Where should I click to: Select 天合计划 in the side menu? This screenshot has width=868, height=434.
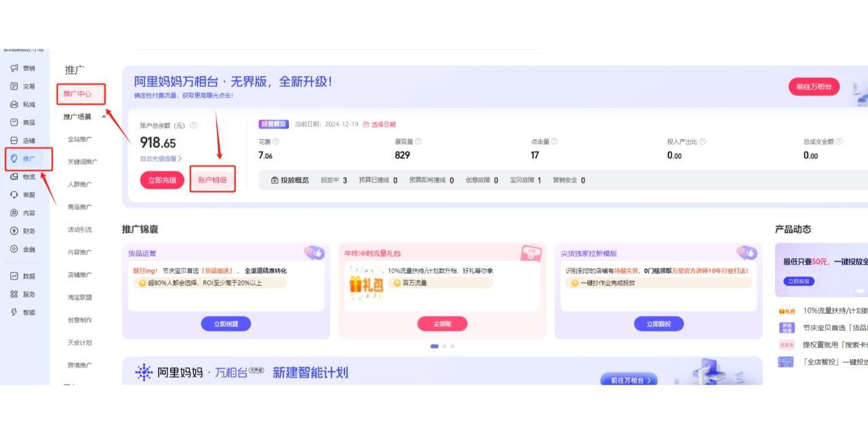coord(80,342)
